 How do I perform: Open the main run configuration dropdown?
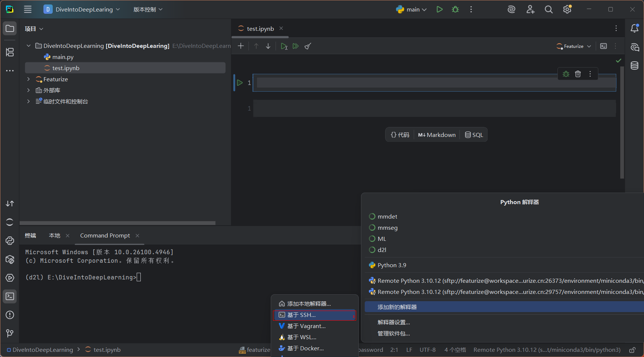412,10
